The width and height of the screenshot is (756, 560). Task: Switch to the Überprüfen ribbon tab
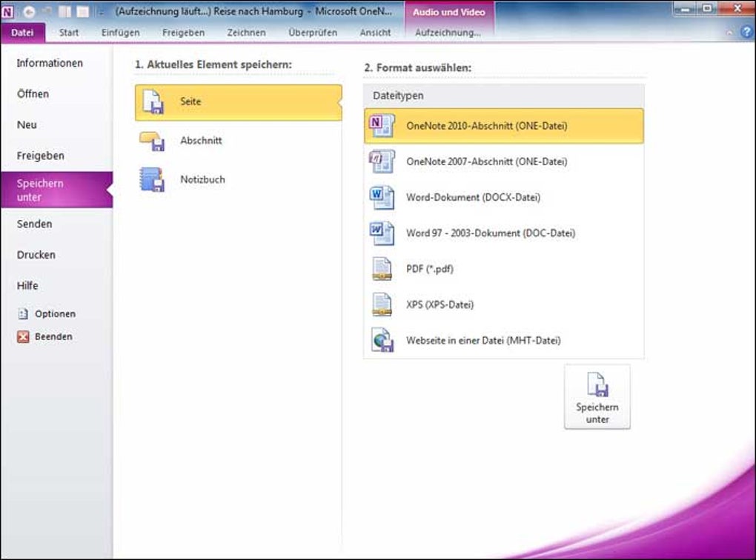(313, 33)
